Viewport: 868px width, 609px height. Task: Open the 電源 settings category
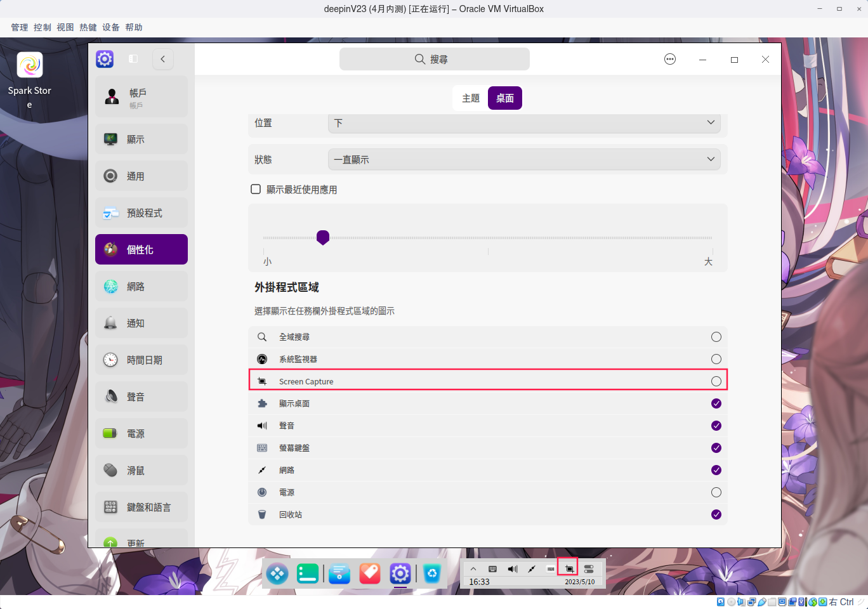point(141,433)
